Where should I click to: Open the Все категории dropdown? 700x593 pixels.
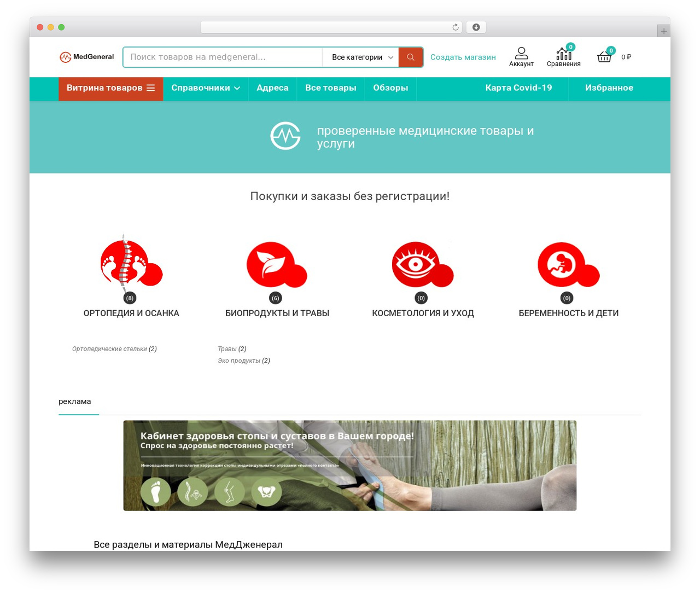(x=361, y=57)
